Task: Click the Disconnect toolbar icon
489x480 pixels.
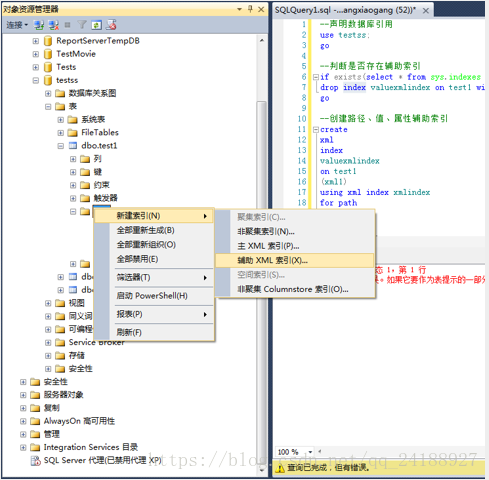Action: [x=53, y=25]
